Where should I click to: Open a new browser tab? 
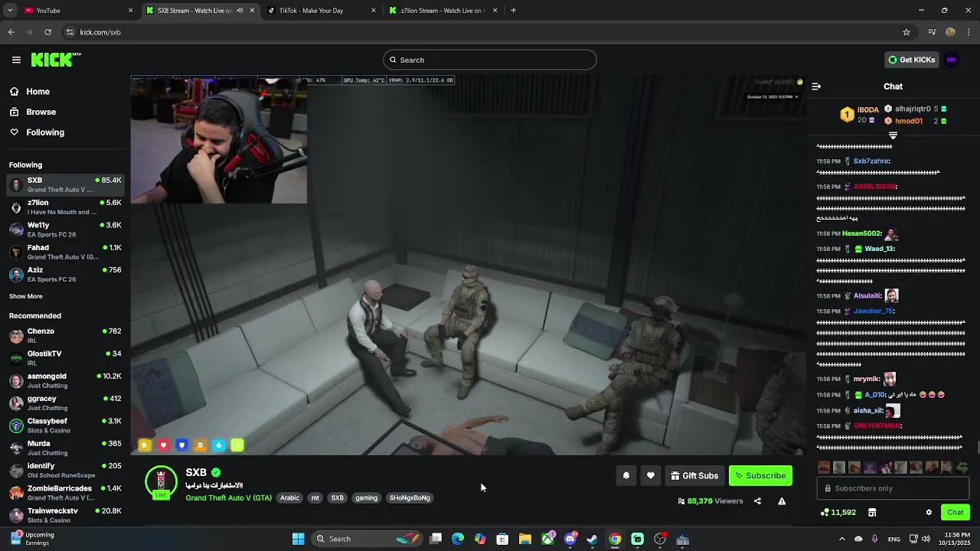point(513,11)
